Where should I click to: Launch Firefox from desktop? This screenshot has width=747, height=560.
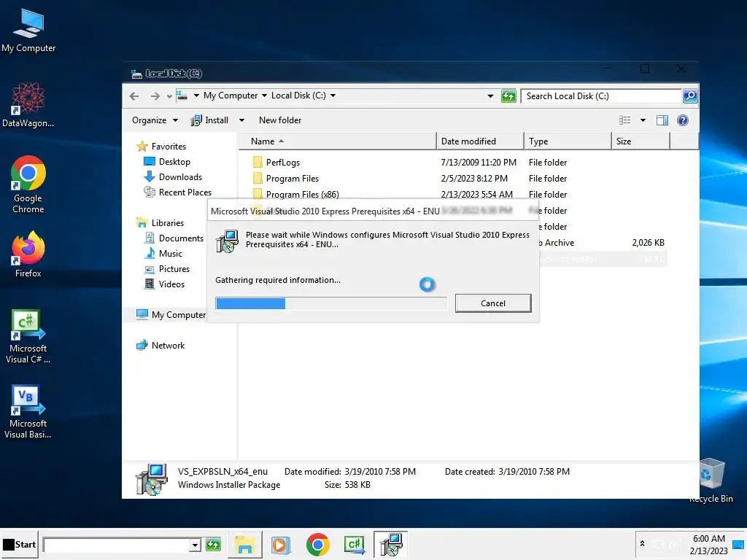coord(28,254)
